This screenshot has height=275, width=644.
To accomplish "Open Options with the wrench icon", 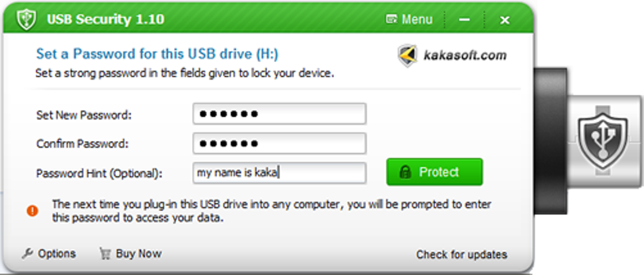I will pyautogui.click(x=27, y=254).
